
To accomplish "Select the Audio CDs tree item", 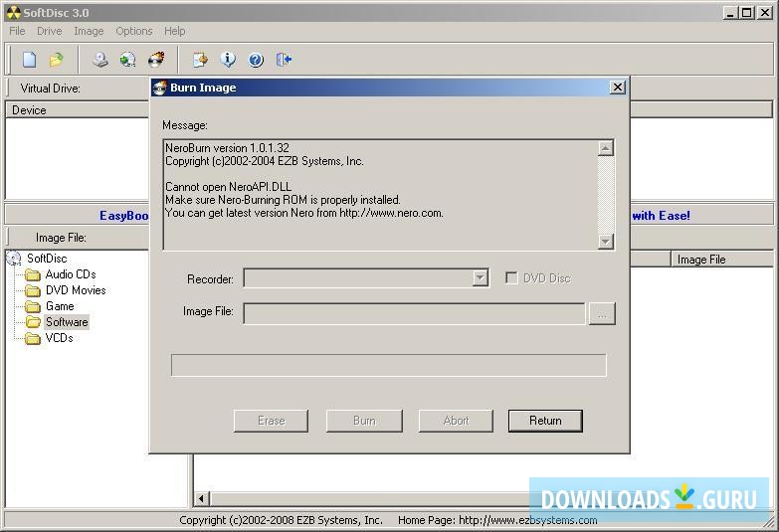I will tap(71, 274).
